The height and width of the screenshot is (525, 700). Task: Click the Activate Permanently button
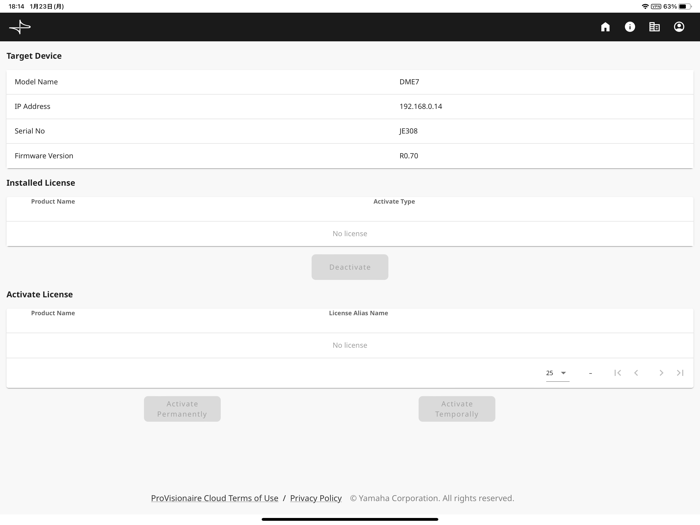(182, 409)
